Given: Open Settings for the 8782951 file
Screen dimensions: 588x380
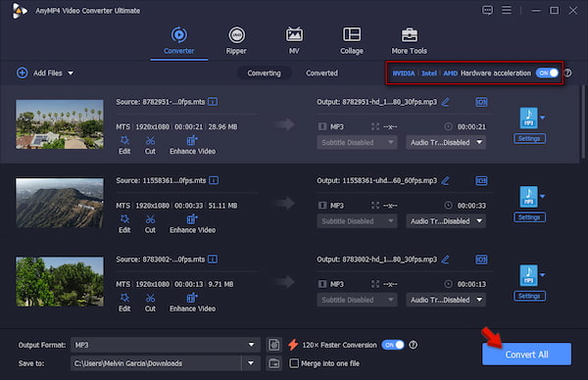Looking at the screenshot, I should click(x=529, y=139).
